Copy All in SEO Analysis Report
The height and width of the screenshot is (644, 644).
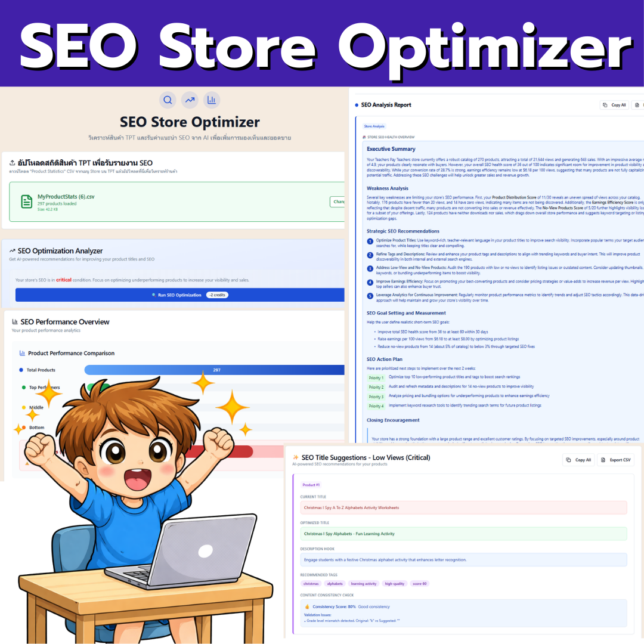614,105
